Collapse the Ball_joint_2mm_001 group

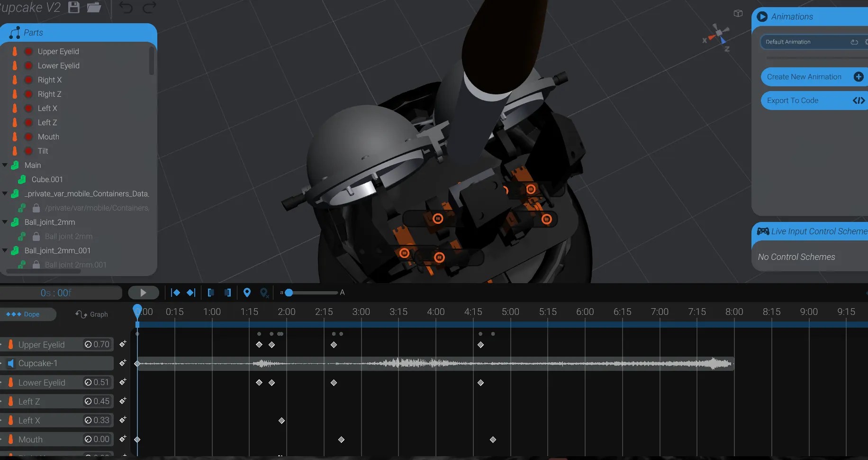point(5,250)
